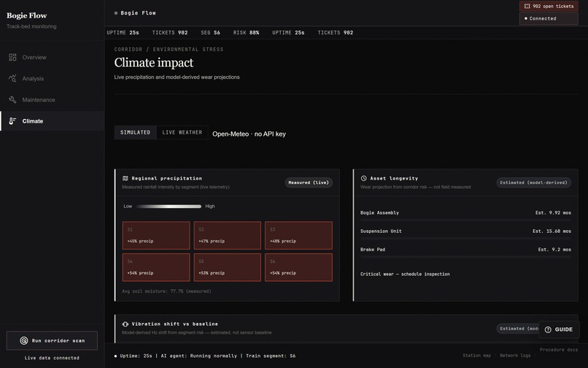Click the Connected status indicator

pos(549,18)
